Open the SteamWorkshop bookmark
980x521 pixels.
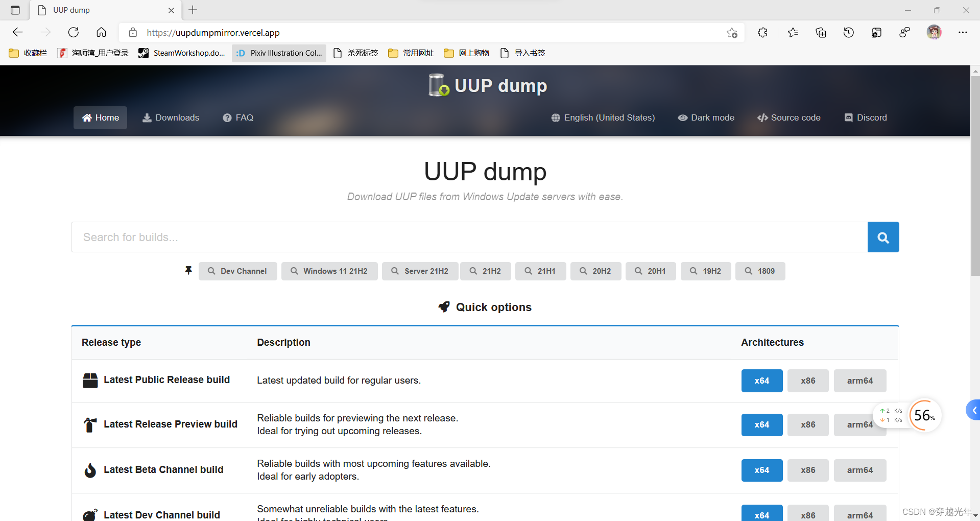[x=182, y=53]
